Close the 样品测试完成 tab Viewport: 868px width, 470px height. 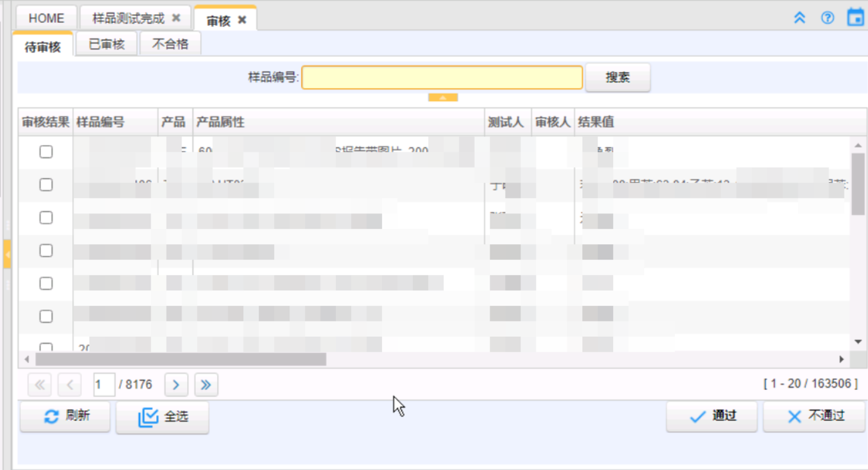pos(176,18)
